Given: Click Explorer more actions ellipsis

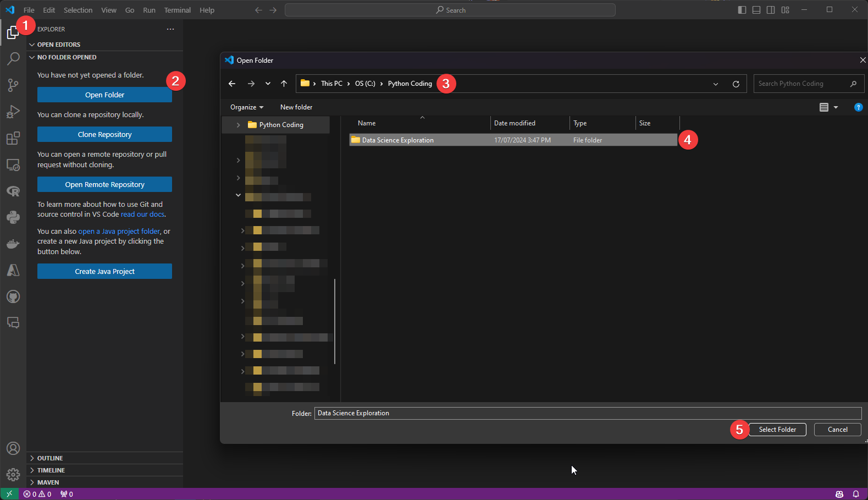Looking at the screenshot, I should 170,29.
